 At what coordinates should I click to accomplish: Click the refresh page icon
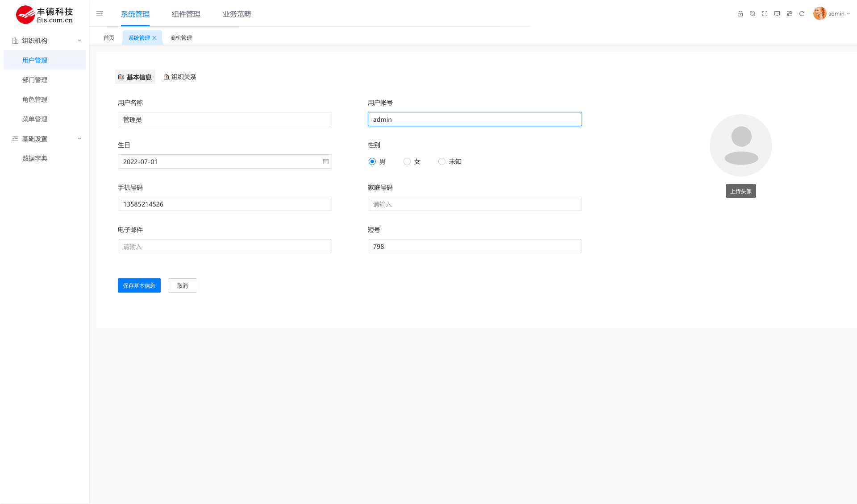point(802,14)
